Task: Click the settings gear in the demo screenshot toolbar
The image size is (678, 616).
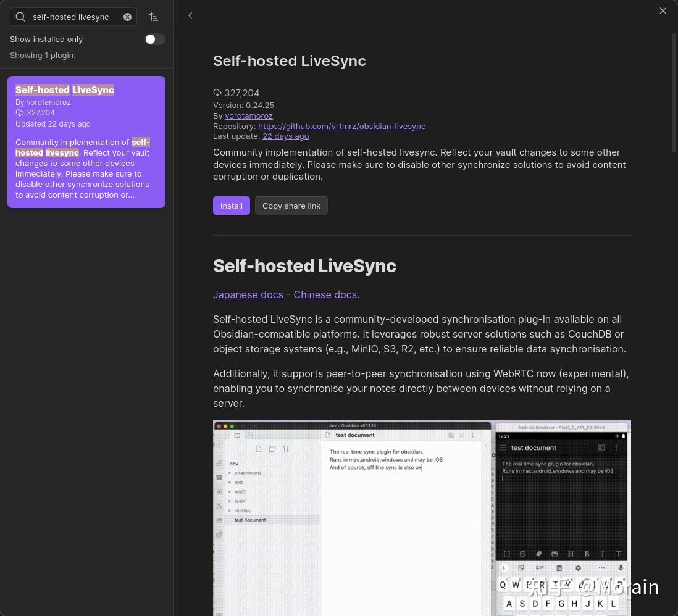Action: click(x=579, y=568)
